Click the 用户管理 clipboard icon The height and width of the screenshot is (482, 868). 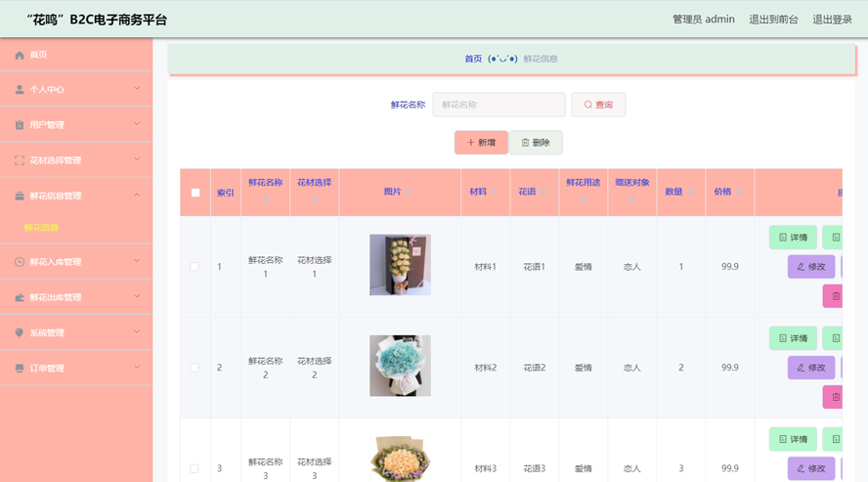[20, 125]
